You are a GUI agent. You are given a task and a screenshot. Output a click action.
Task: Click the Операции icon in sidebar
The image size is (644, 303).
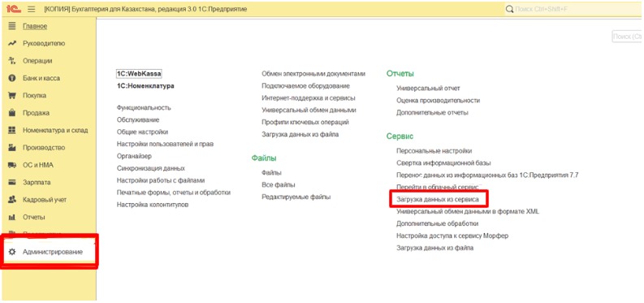tap(12, 61)
